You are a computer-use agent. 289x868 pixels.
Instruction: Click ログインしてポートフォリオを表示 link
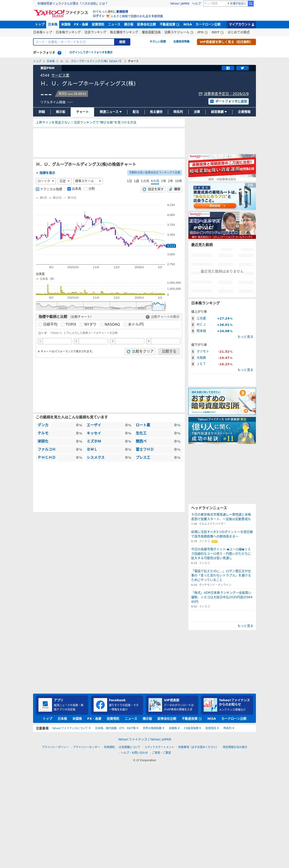(x=91, y=53)
